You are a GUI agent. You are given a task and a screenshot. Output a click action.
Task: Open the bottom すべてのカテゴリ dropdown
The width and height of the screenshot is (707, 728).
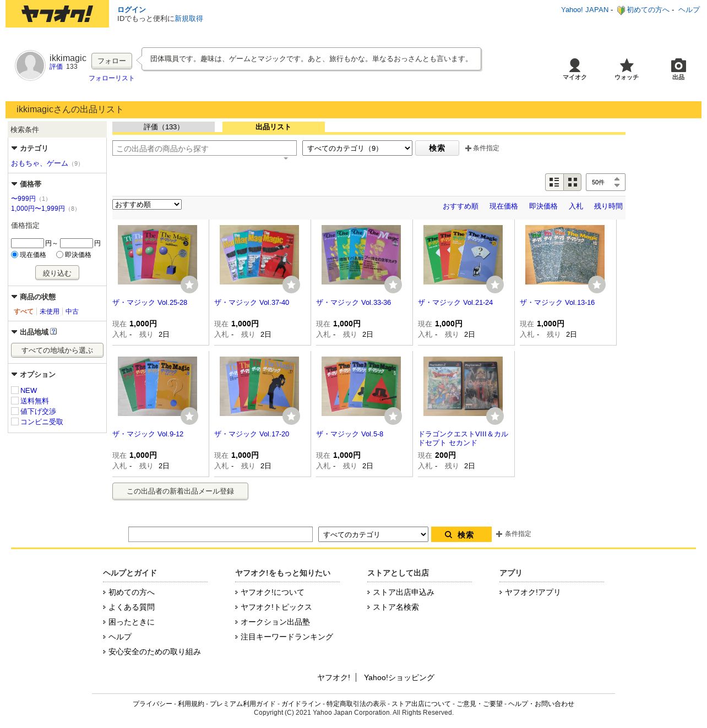tap(373, 534)
